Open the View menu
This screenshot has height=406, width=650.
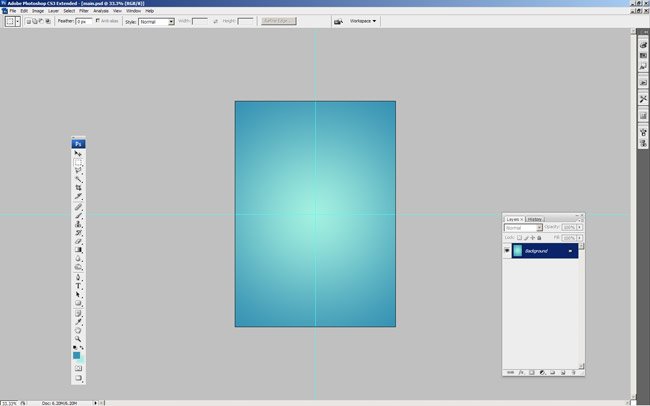117,11
